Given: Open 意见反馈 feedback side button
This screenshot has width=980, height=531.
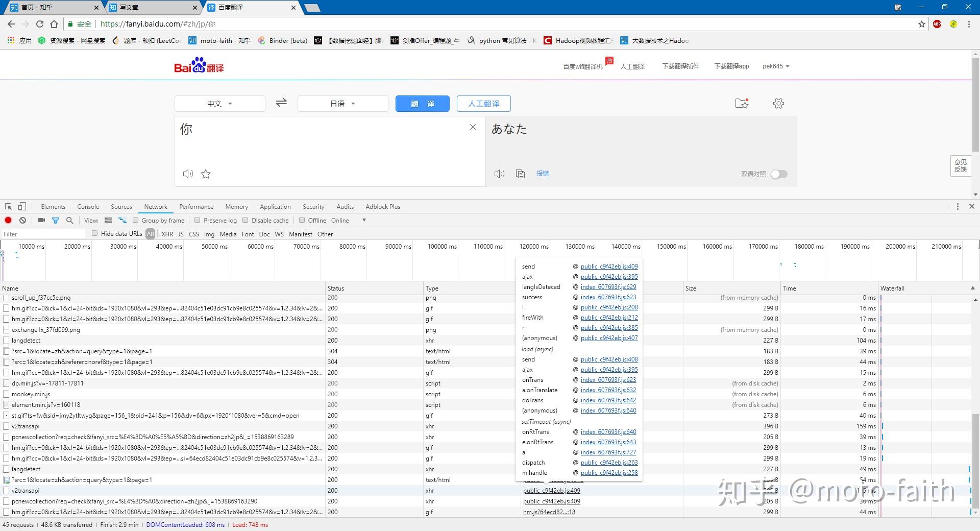Looking at the screenshot, I should (960, 165).
